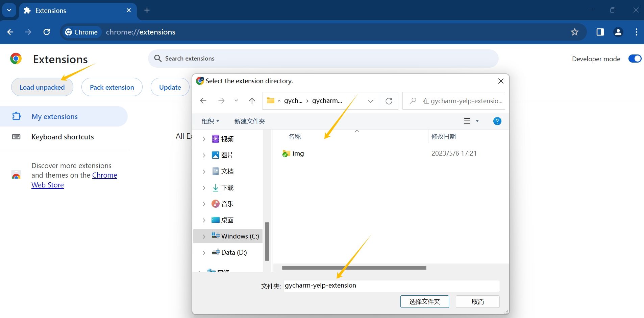Click the Search extensions field
This screenshot has width=644, height=318.
coord(323,59)
